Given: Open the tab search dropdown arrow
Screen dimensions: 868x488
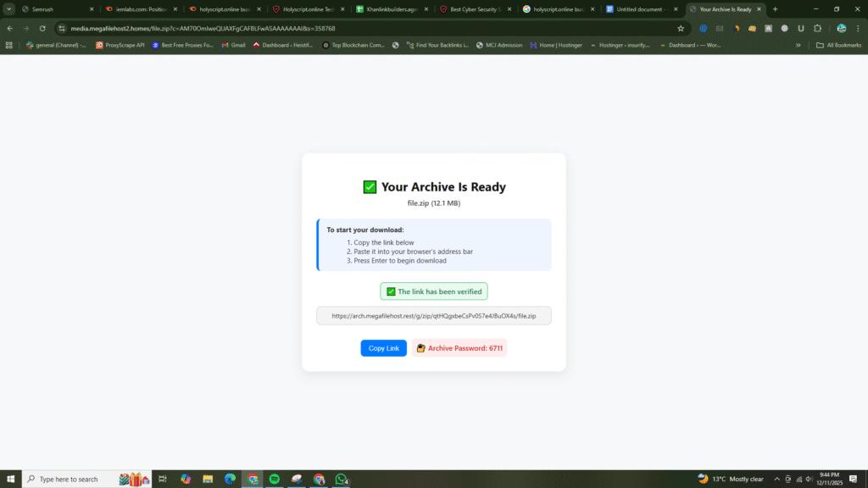Looking at the screenshot, I should [x=8, y=9].
